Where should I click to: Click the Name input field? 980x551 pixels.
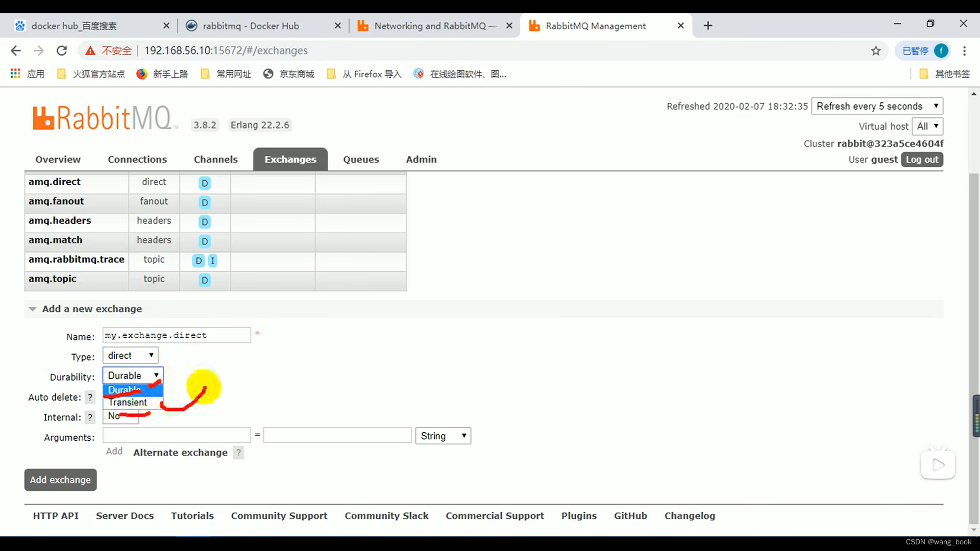click(176, 335)
